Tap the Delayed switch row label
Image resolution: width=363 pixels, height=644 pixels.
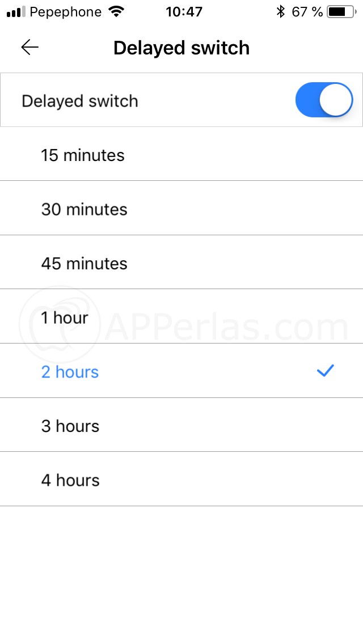point(80,101)
